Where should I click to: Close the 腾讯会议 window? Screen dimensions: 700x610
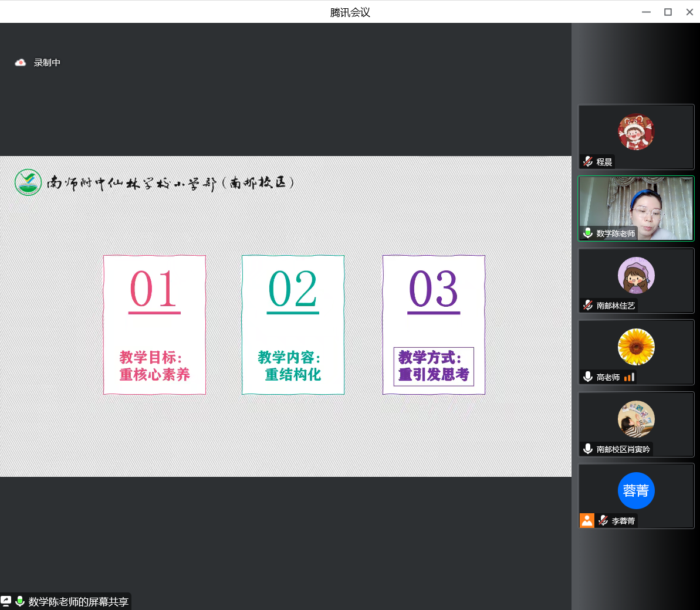689,12
